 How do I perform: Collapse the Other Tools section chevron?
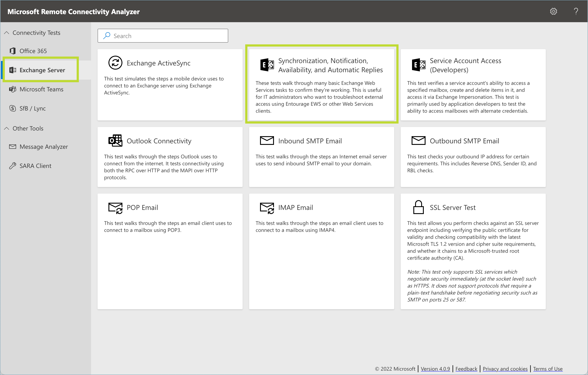click(7, 128)
